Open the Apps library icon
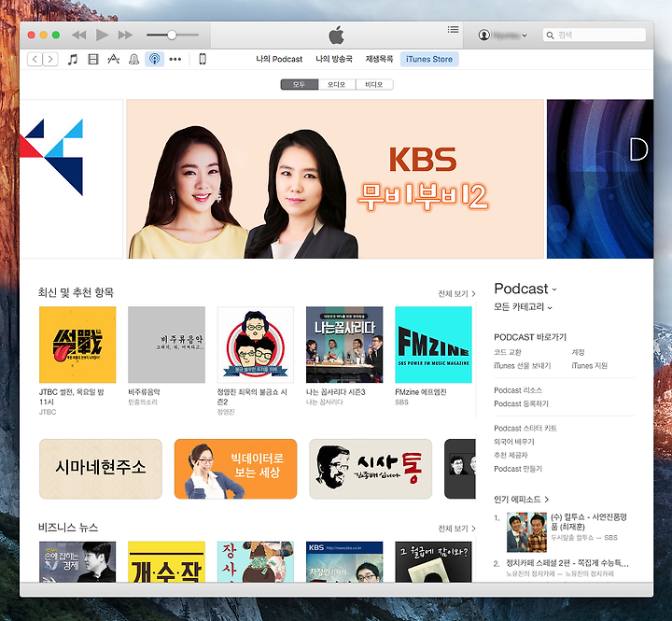 pyautogui.click(x=113, y=59)
